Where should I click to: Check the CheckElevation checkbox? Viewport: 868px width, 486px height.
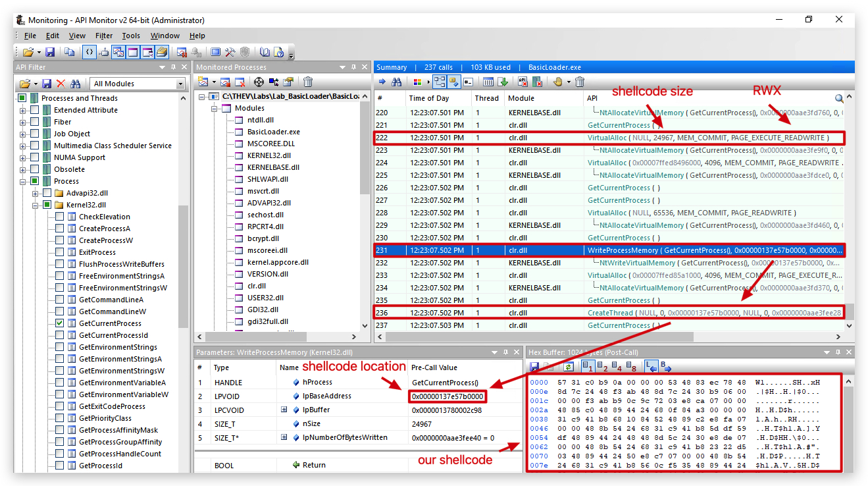tap(60, 217)
